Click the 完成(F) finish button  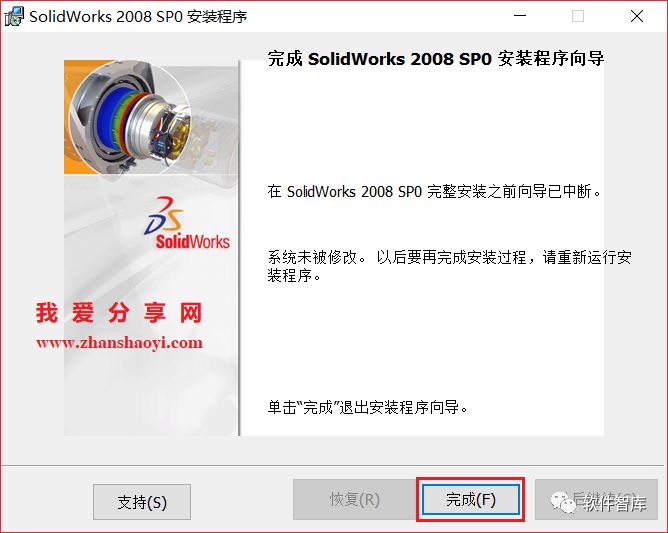[x=471, y=499]
